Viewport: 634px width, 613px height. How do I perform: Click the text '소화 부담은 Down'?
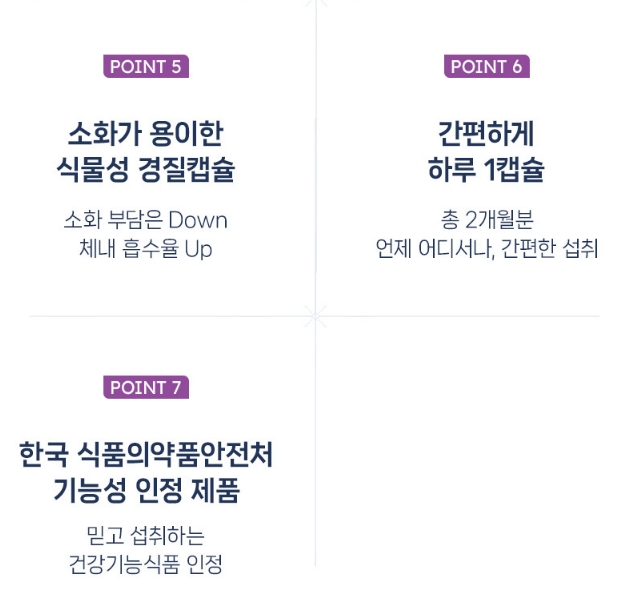coord(146,220)
